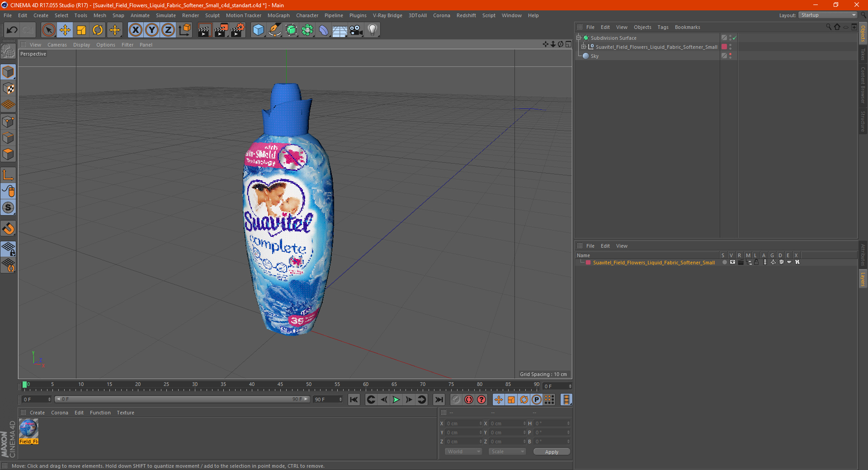Toggle layer Solo dot
The image size is (868, 470).
724,263
